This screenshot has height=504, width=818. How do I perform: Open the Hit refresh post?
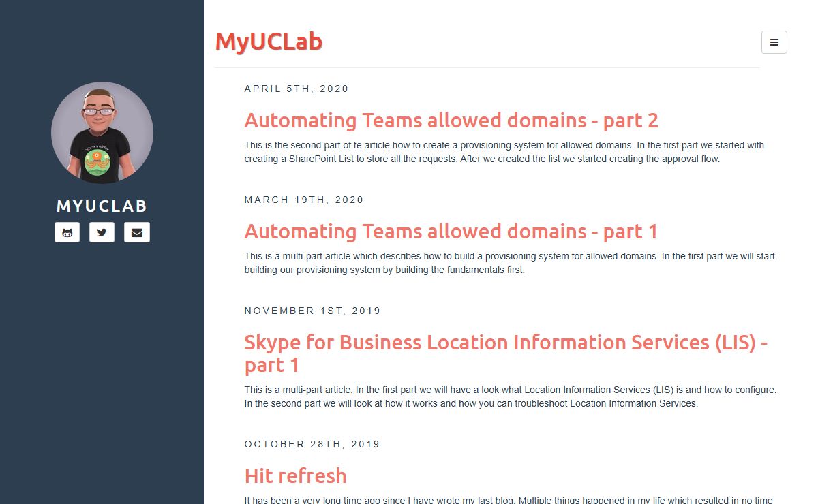[x=296, y=475]
